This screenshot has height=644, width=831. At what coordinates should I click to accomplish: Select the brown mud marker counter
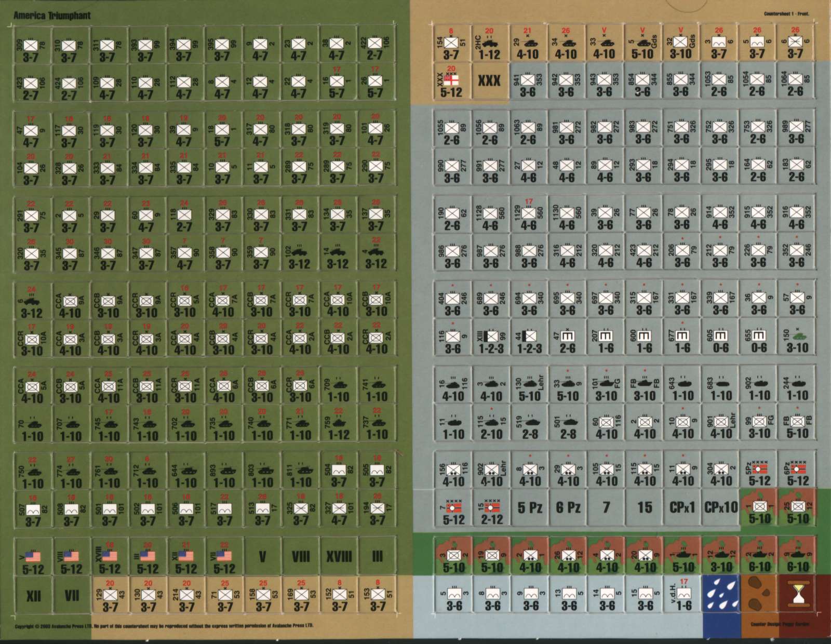(759, 594)
